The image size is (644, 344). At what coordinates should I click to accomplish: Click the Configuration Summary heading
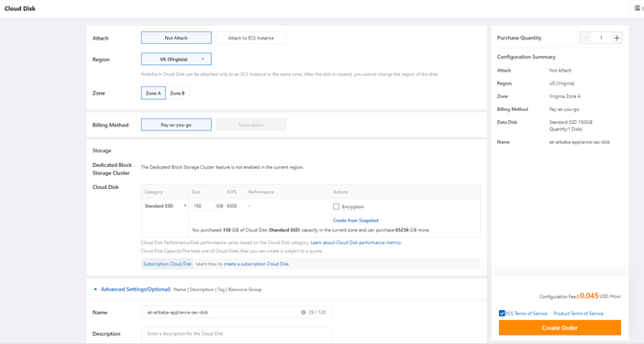tap(527, 57)
